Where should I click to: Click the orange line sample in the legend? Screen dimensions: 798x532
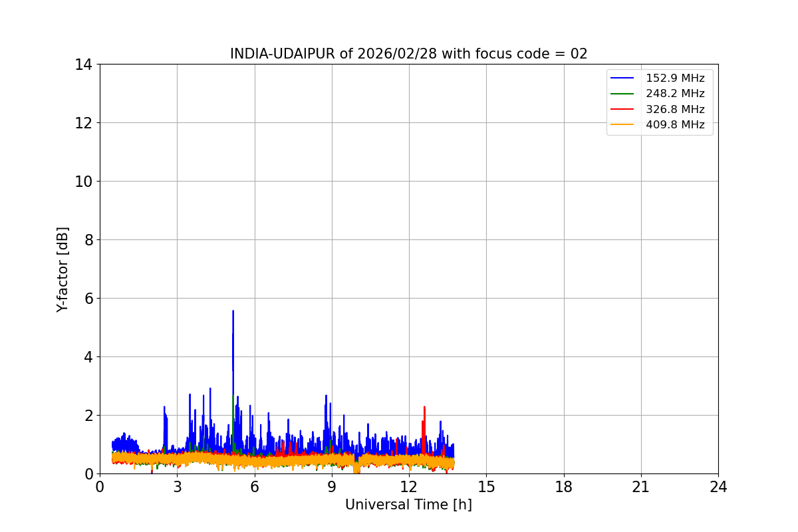tap(623, 124)
